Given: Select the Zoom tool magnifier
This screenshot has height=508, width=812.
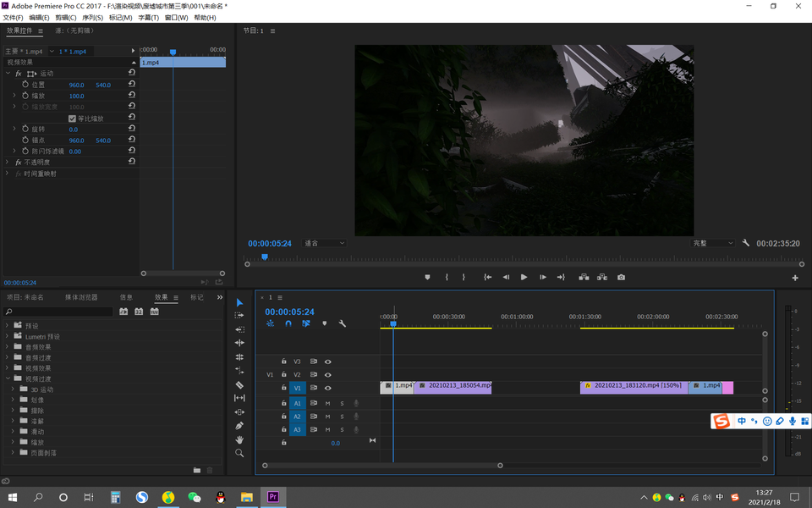Looking at the screenshot, I should (x=239, y=453).
